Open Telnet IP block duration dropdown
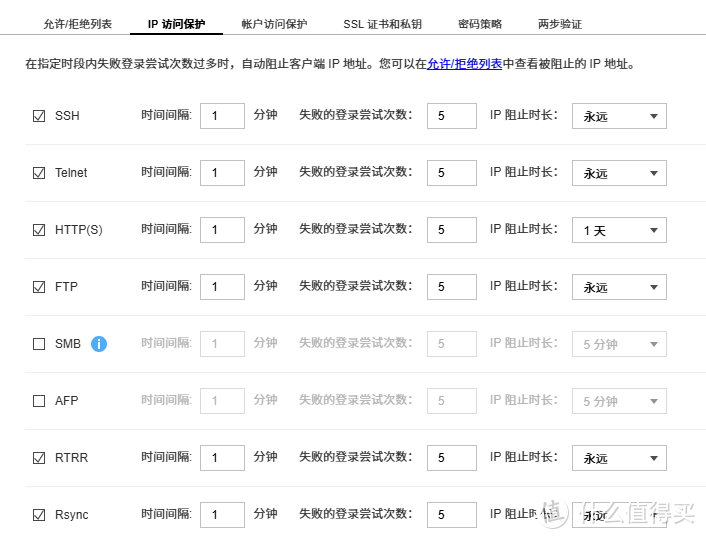The image size is (706, 539). tap(618, 173)
